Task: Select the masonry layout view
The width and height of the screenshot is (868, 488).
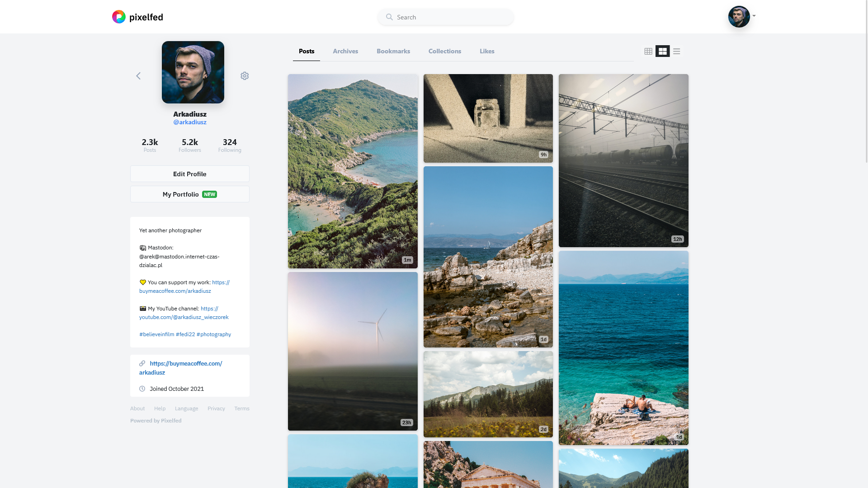Action: click(x=662, y=52)
